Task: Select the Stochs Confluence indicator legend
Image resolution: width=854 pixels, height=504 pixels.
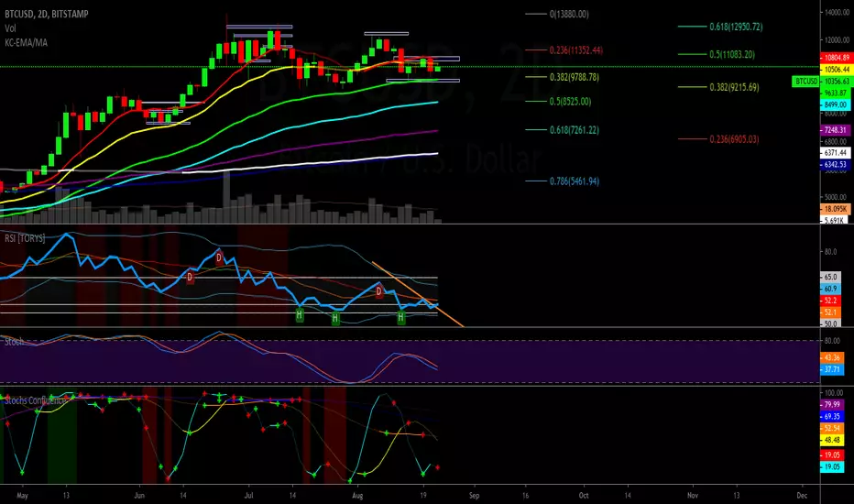Action: (x=36, y=400)
